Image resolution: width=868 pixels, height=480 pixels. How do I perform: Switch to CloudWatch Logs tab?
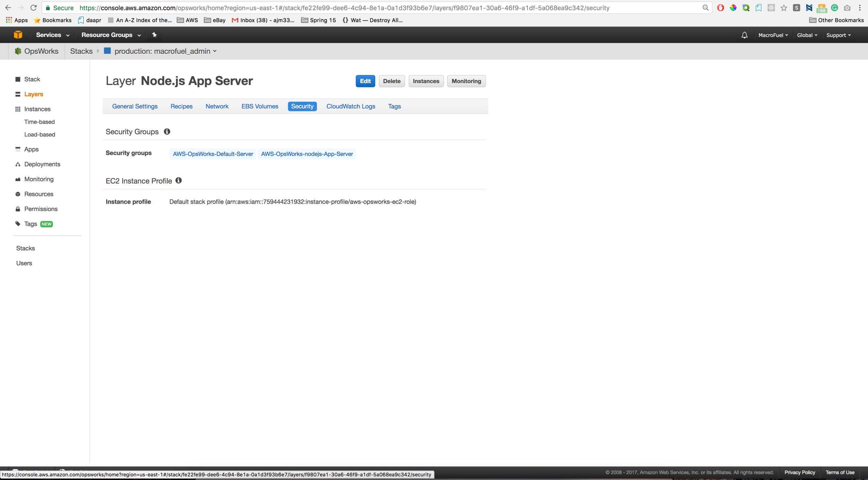351,106
